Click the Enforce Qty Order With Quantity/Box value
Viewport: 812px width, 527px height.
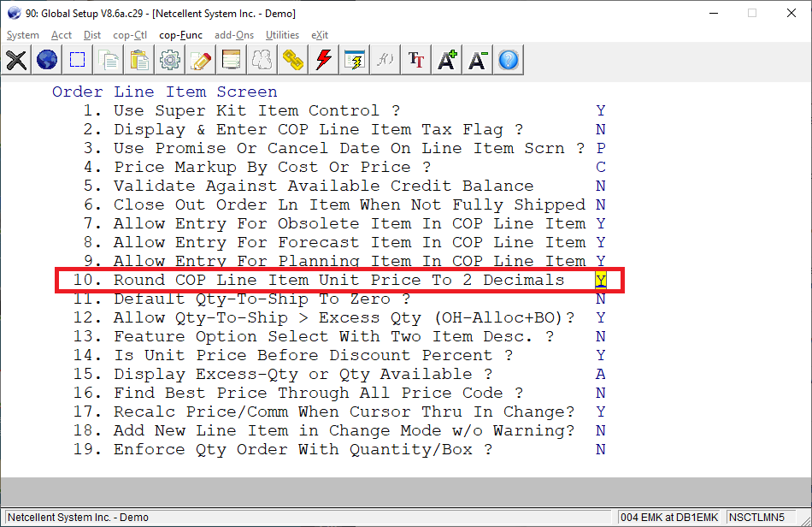[601, 450]
